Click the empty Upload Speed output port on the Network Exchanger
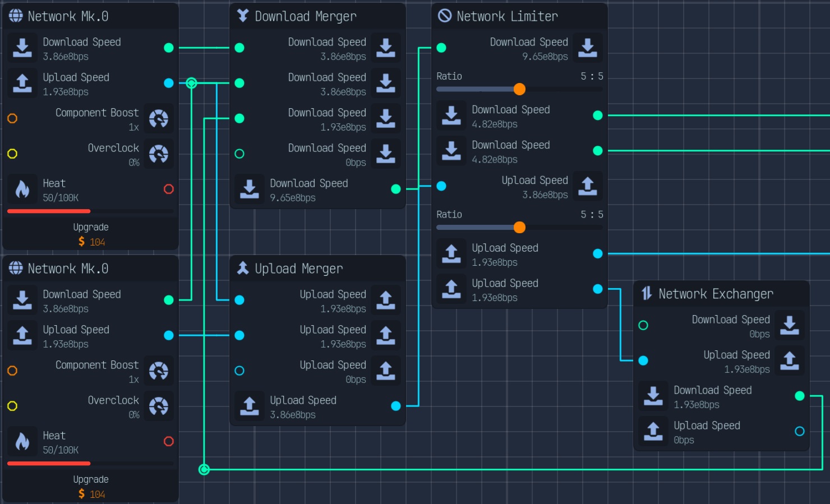Viewport: 830px width, 504px height. click(x=800, y=431)
